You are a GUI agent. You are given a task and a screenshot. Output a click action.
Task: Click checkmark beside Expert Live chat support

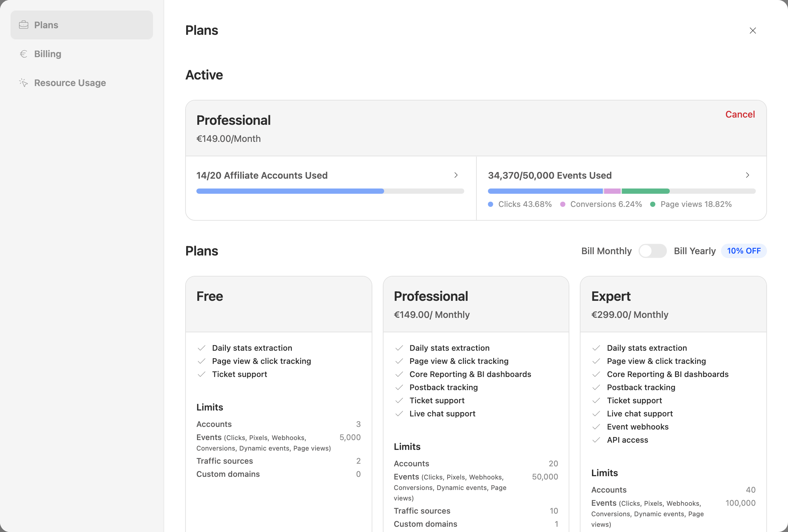pyautogui.click(x=596, y=414)
